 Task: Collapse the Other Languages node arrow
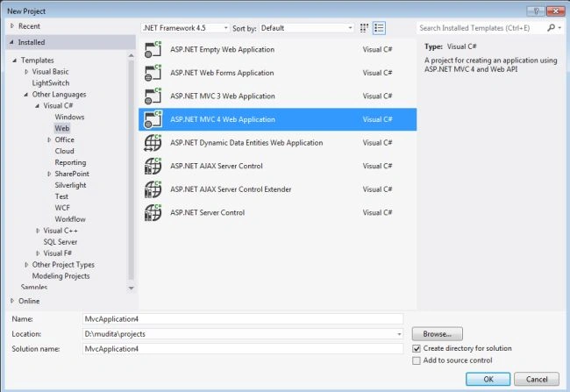[x=25, y=95]
